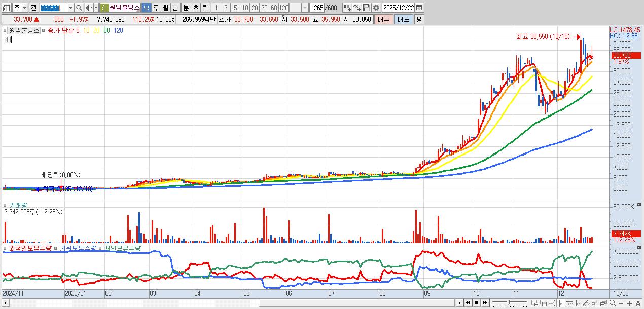
Task: Click the play button in bottom toolbar
Action: [460, 303]
